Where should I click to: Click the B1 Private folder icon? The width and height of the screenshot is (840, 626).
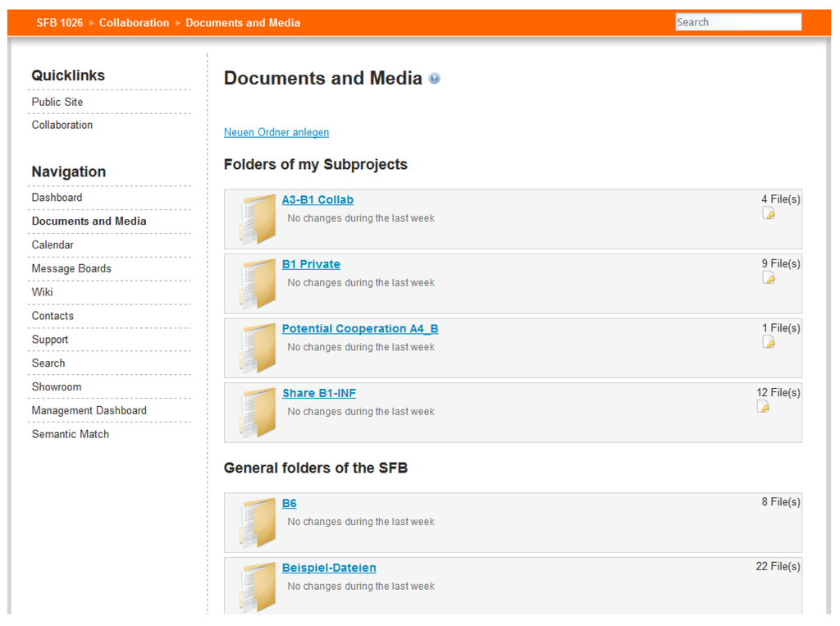(258, 284)
